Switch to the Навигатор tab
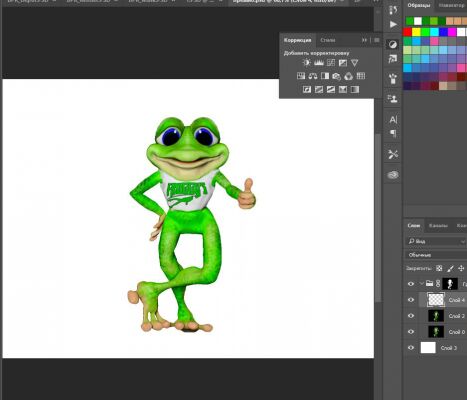 click(x=452, y=6)
